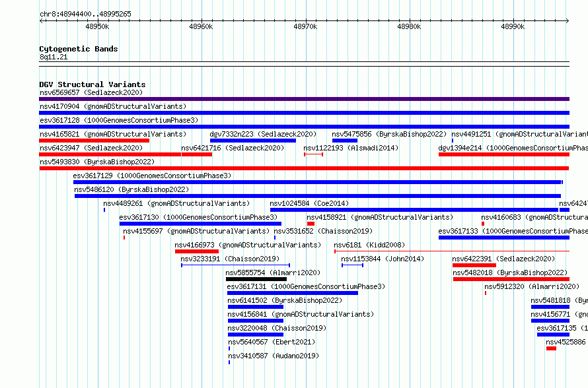
Task: Open the nsv3220048 (Chaisson2019) label
Action: click(277, 328)
